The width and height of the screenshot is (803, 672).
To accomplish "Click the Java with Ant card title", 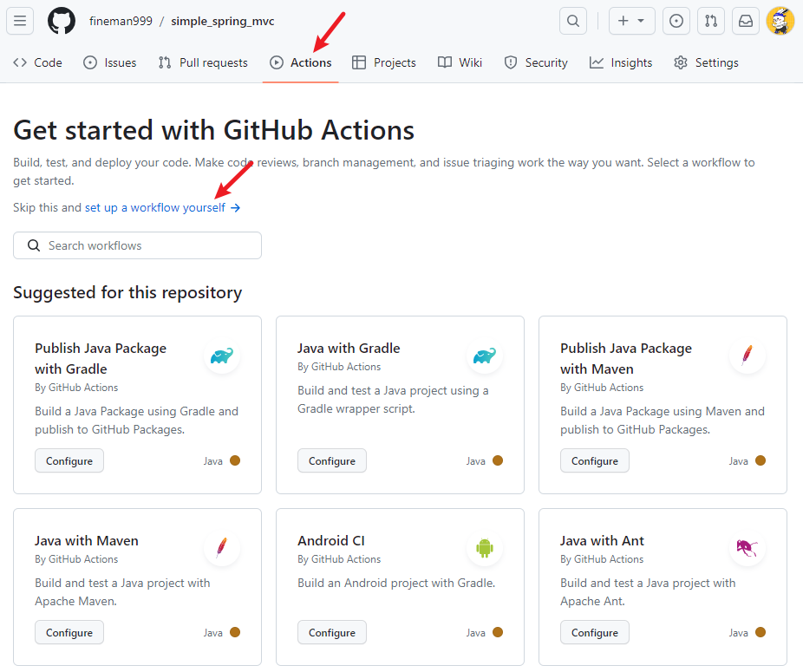I will coord(602,541).
